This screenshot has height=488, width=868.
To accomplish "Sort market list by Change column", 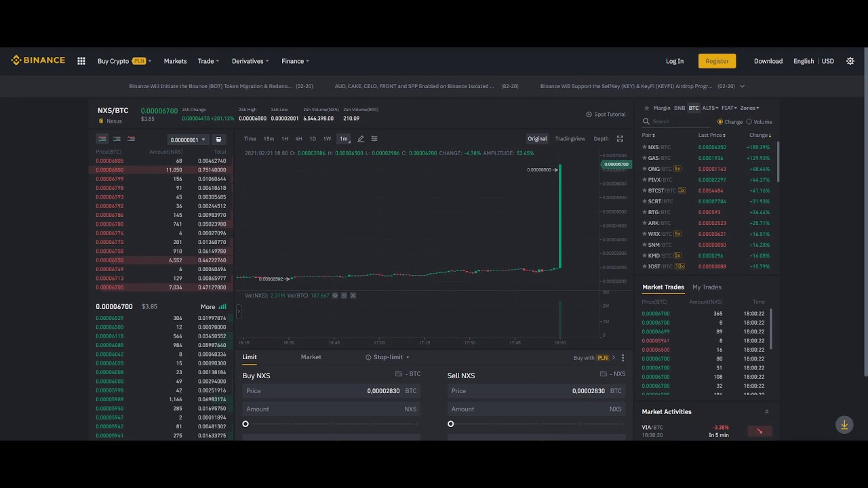I will (760, 136).
